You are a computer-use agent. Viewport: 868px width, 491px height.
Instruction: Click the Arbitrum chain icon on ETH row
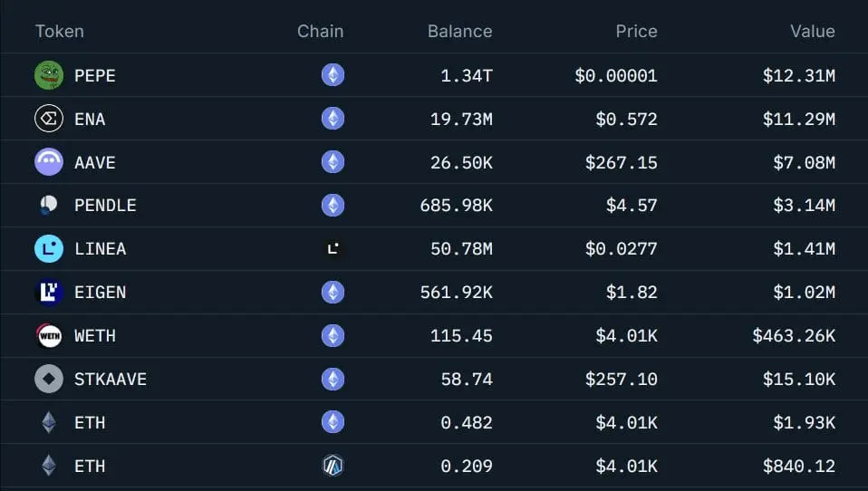point(333,466)
